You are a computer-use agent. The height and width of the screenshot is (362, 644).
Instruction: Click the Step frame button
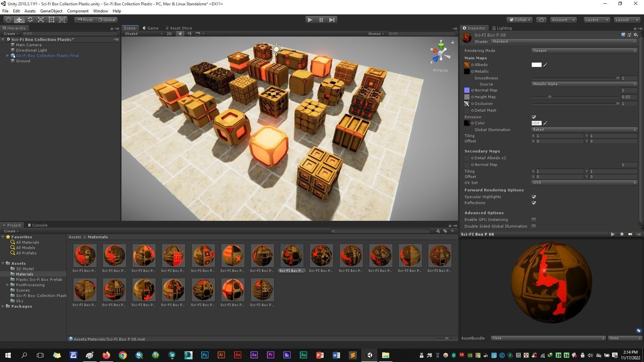click(x=332, y=20)
